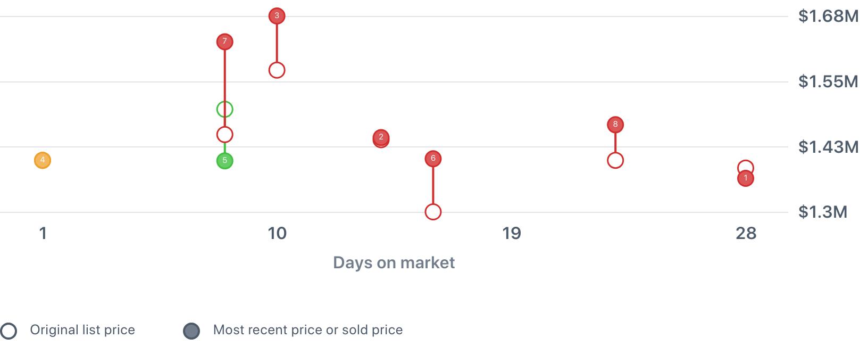Select red marker numbered 8

[x=615, y=125]
